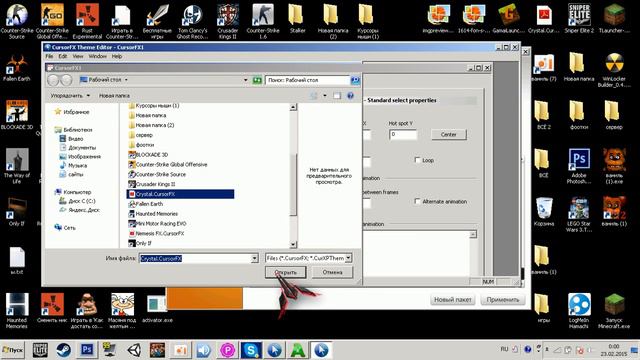640x360 pixels.
Task: Open the Имя файла combo dropdown
Action: (254, 258)
